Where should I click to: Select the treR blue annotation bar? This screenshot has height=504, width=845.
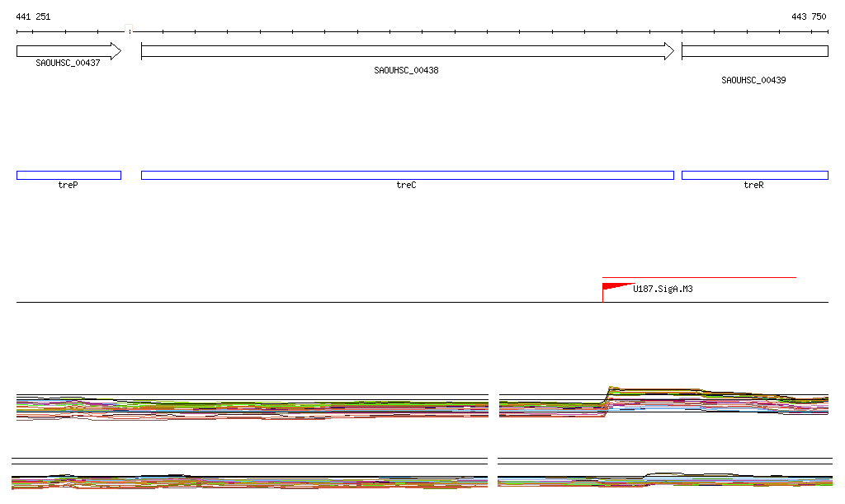[755, 175]
